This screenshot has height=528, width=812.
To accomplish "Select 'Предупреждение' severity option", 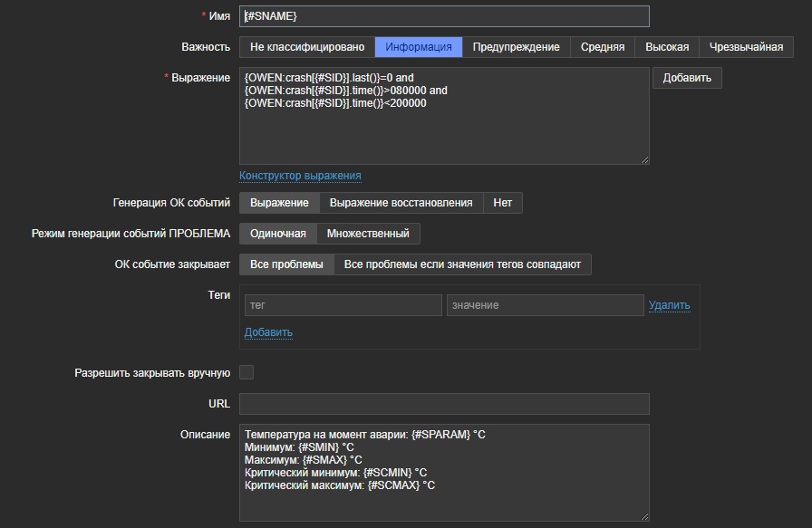I will tap(516, 47).
